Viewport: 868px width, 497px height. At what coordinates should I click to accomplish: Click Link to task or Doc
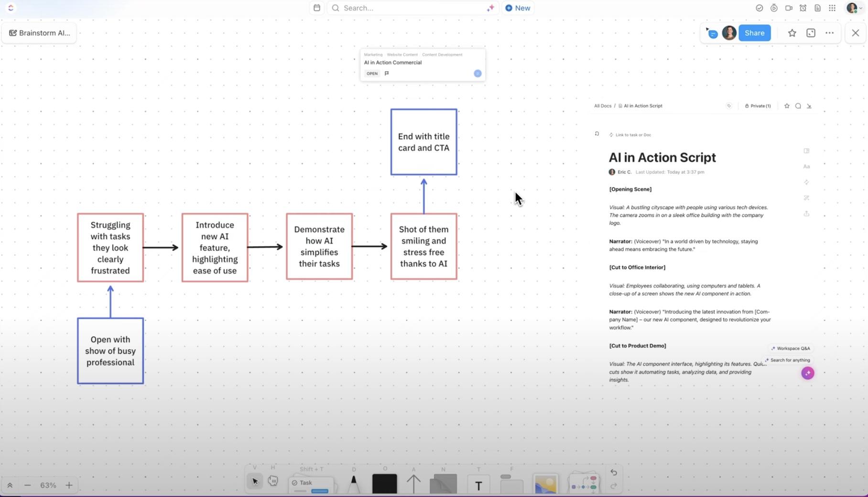[x=633, y=135]
